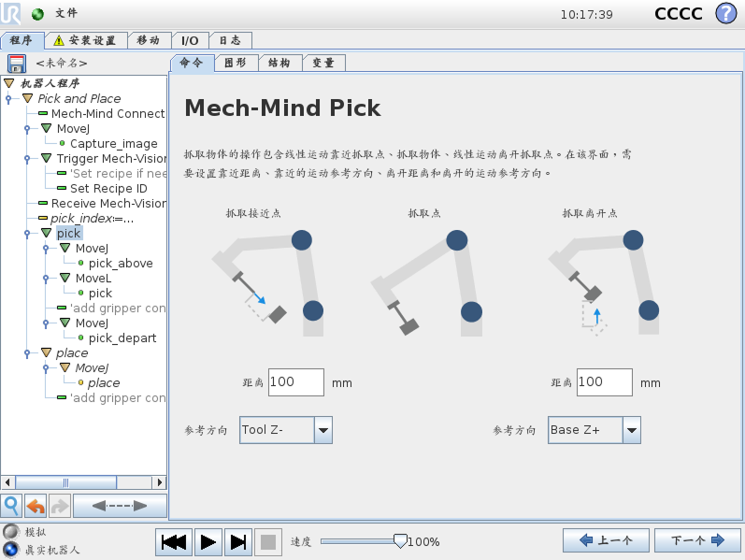Switch to the 程序 tab
745x560 pixels.
tap(21, 40)
